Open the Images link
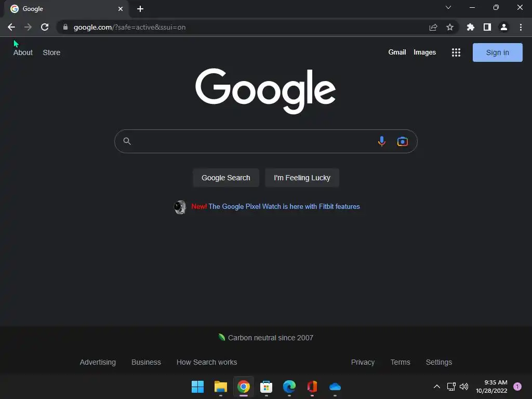Screen dimensions: 532x399 (424, 52)
